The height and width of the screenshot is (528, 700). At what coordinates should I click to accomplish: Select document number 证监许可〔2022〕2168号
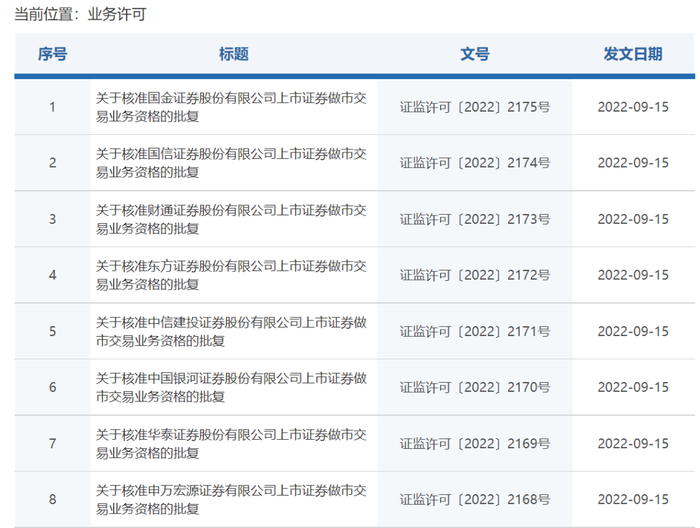click(475, 499)
